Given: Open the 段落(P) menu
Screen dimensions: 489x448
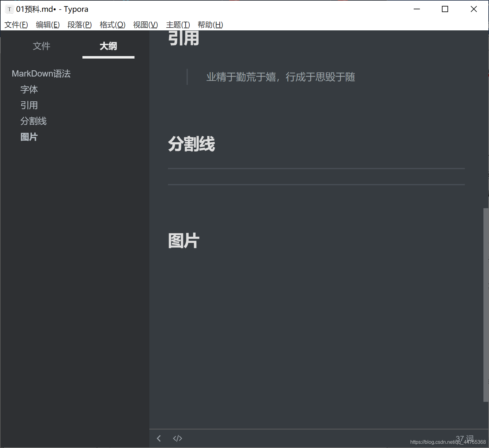Looking at the screenshot, I should click(80, 25).
